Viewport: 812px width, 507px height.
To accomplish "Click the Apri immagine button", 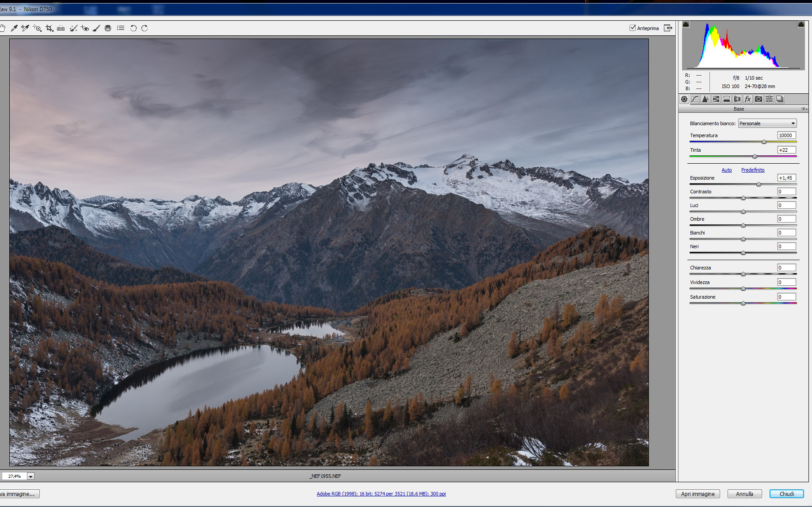I will click(x=698, y=494).
